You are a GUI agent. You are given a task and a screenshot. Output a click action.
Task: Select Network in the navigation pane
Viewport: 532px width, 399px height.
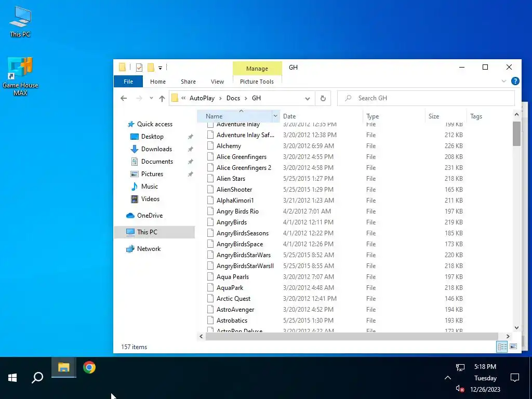point(149,249)
